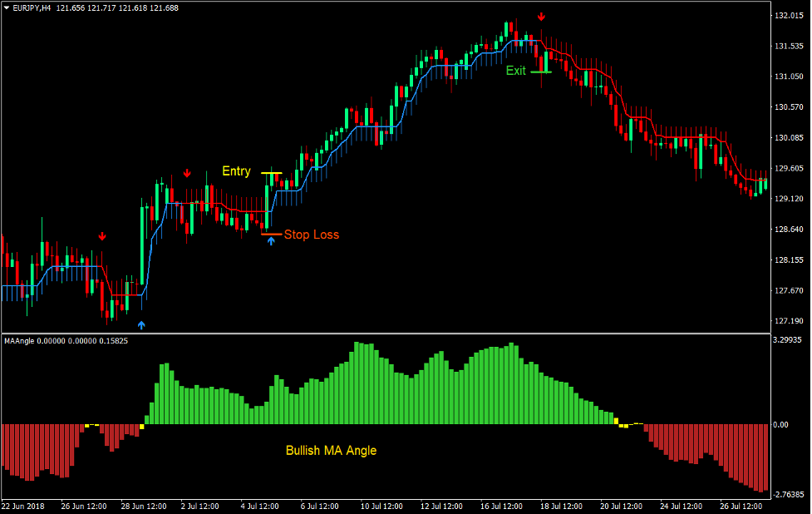Click the green Exit text label
812x514 pixels.
tap(516, 71)
